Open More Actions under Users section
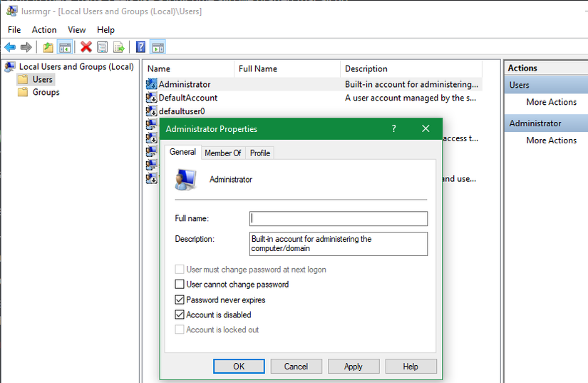Screen dimensions: 588x383 (551, 102)
